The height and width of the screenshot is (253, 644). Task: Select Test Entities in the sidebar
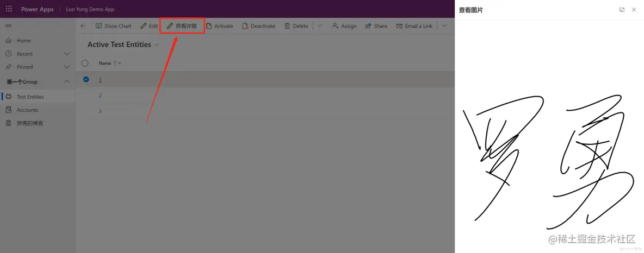[38, 97]
